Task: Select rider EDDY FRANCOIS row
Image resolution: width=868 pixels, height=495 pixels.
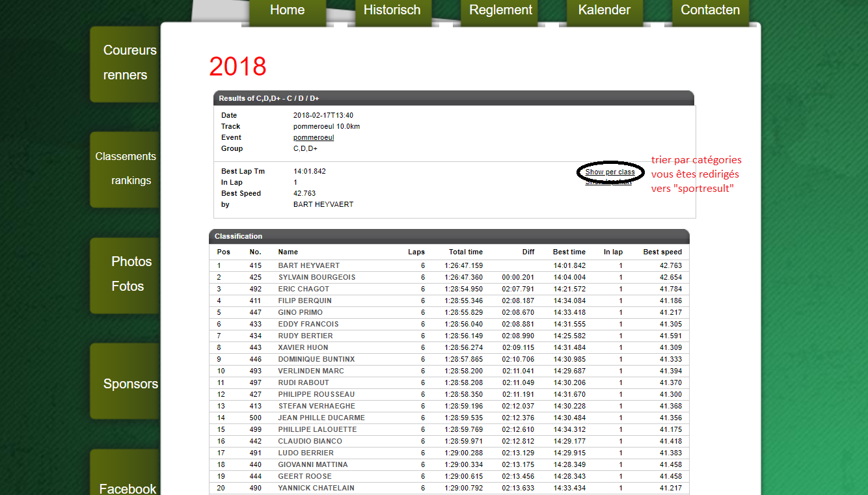Action: click(x=449, y=325)
